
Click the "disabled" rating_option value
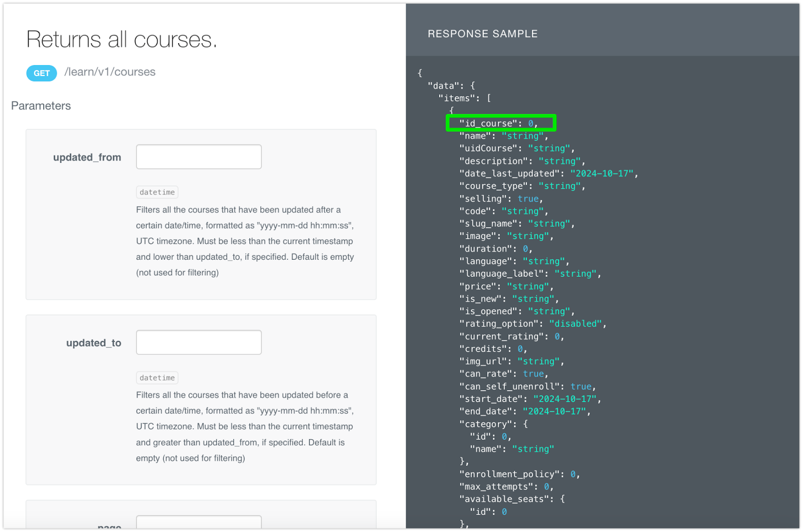point(575,324)
